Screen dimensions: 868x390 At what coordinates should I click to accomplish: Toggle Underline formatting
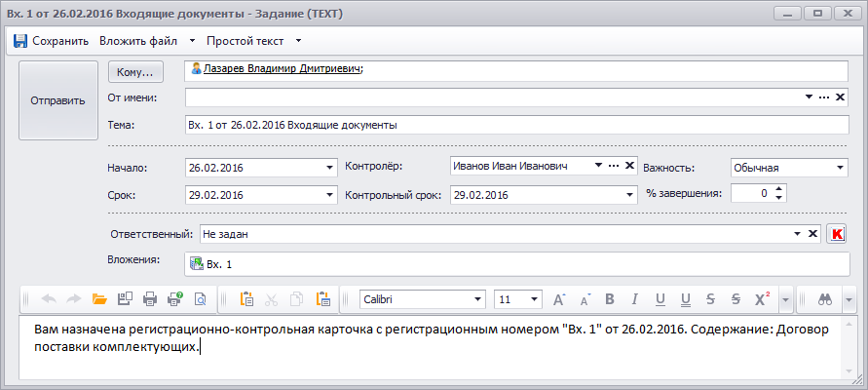pos(660,299)
